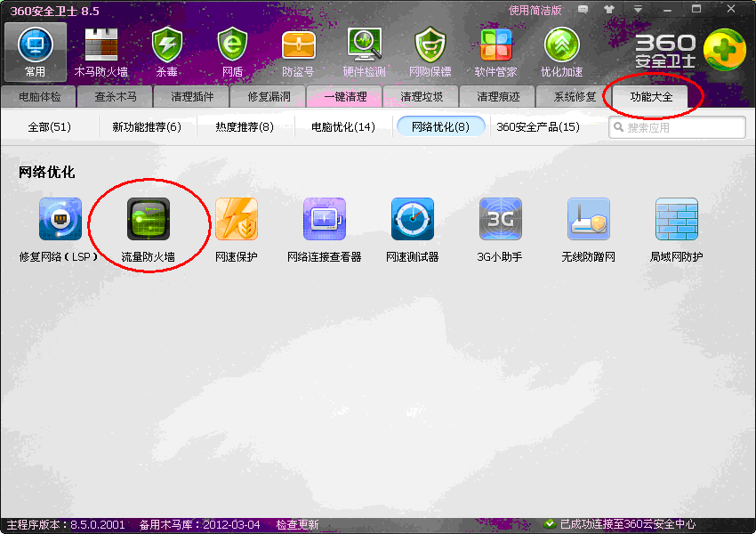The width and height of the screenshot is (756, 534).
Task: Open 硬件检测 hardware detection
Action: click(x=365, y=53)
